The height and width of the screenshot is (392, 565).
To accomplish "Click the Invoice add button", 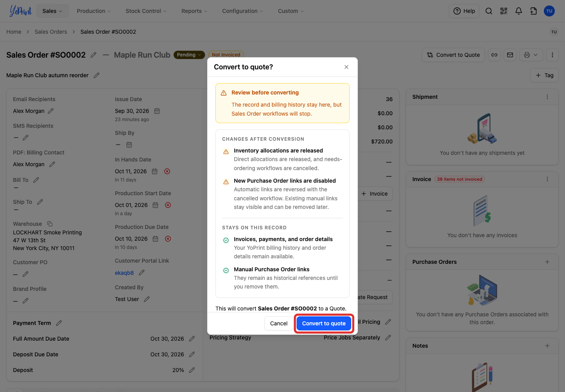I will [x=374, y=194].
